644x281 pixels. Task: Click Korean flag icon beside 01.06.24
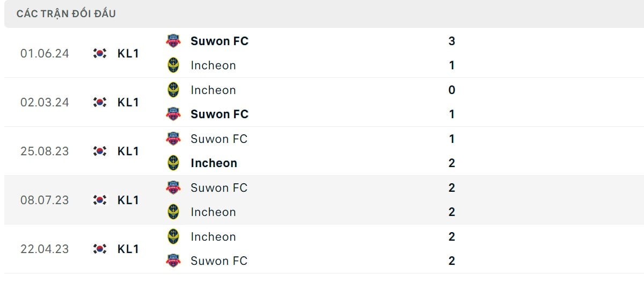pos(100,53)
